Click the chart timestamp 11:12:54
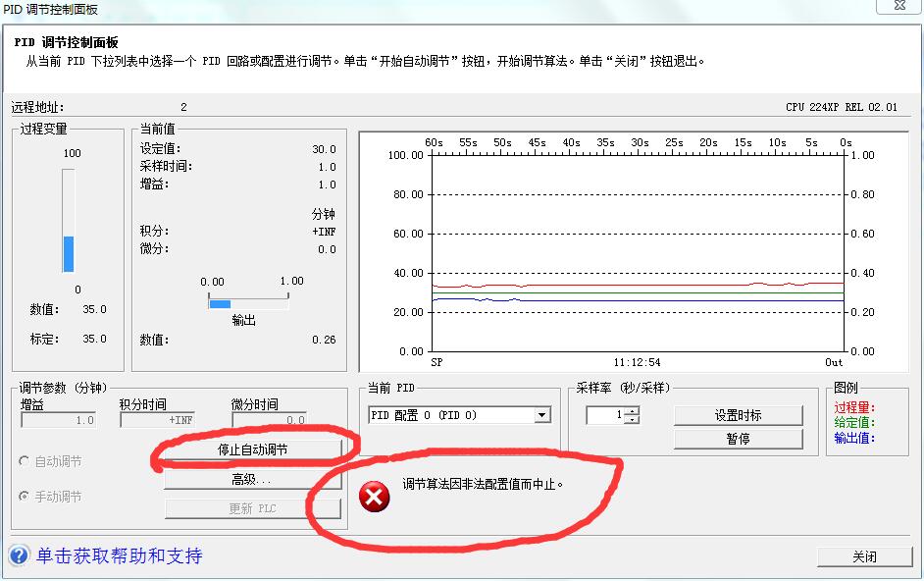The width and height of the screenshot is (924, 581). pyautogui.click(x=637, y=362)
